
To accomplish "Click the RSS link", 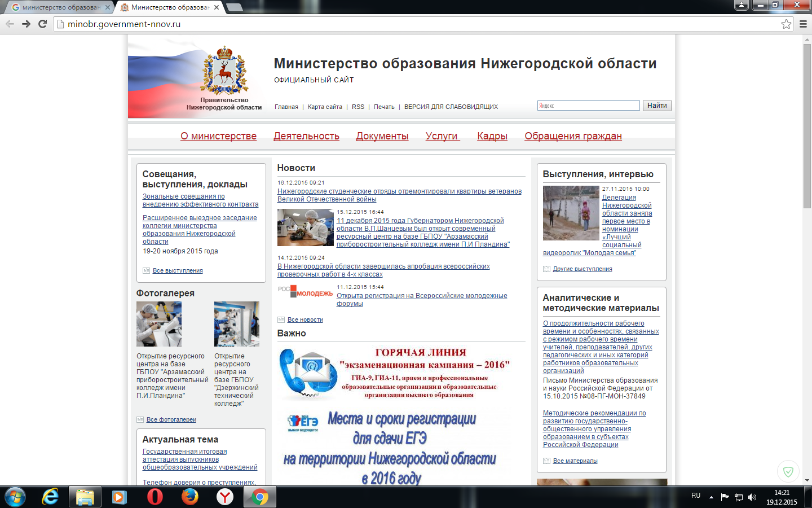I will pyautogui.click(x=358, y=107).
